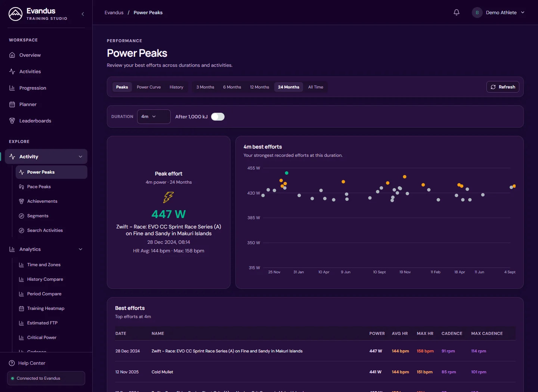Open the History Compare page

[45, 279]
